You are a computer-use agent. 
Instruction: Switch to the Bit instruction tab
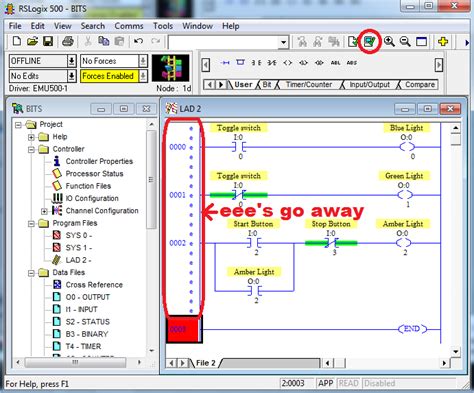click(x=267, y=85)
